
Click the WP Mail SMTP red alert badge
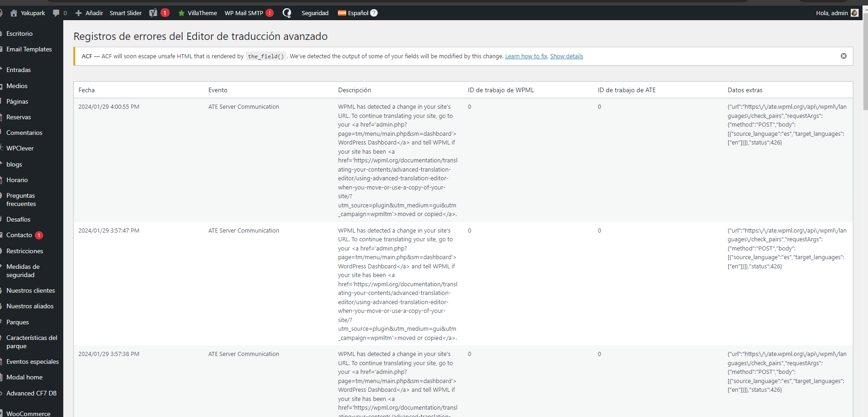click(x=270, y=13)
